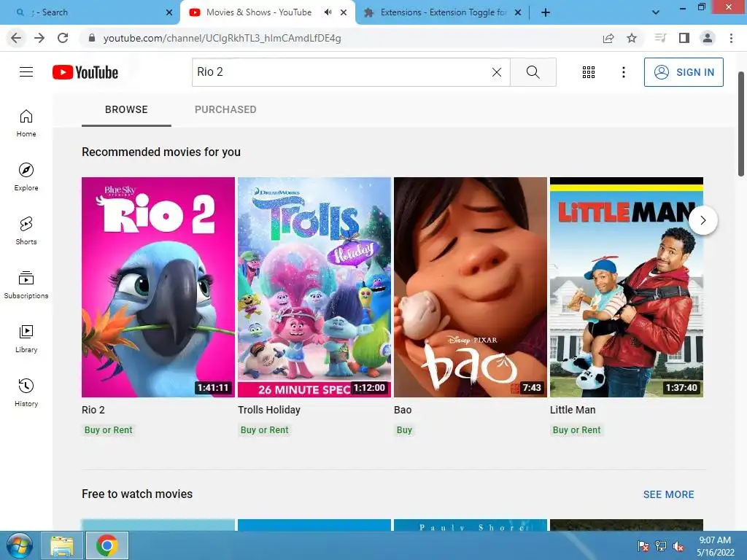Open History in the sidebar

point(26,393)
